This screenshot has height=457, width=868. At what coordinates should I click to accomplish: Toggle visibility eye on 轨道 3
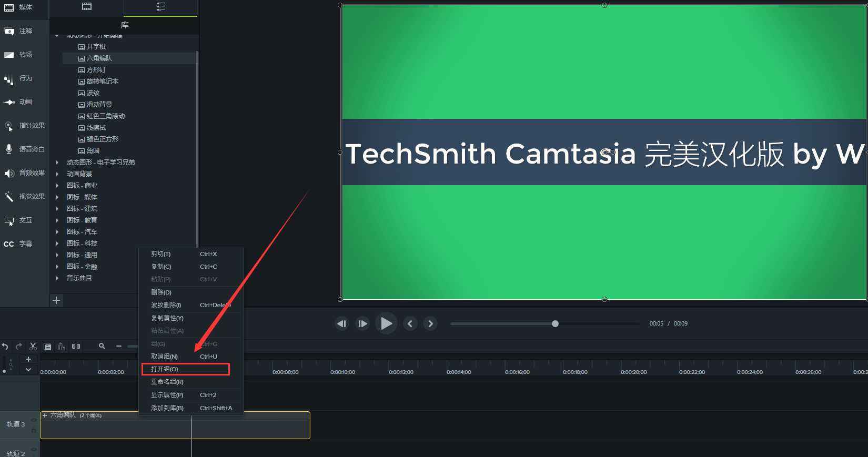(34, 420)
